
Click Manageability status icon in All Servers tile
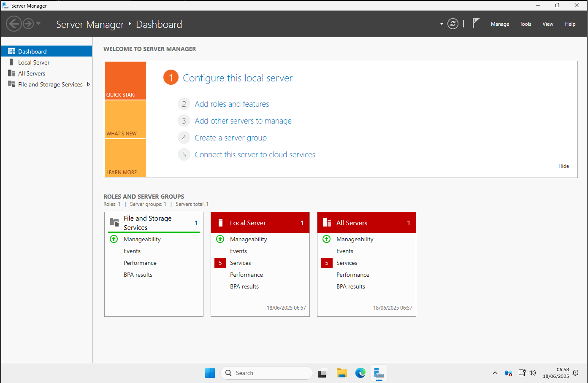tap(327, 239)
